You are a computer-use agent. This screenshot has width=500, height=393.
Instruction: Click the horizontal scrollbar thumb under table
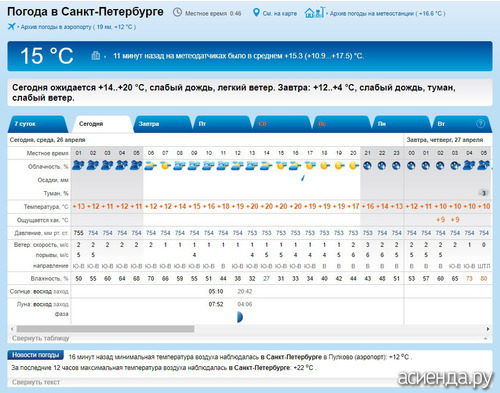tap(105, 329)
